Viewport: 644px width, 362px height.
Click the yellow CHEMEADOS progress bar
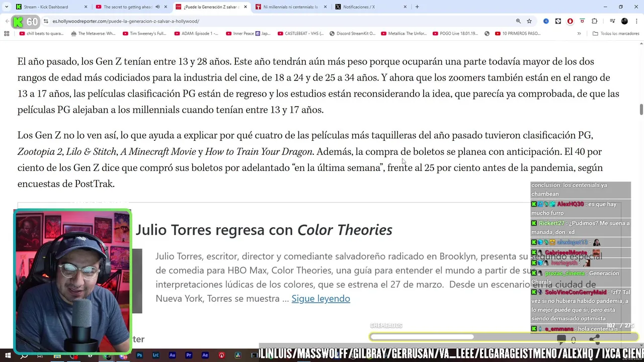(503, 337)
